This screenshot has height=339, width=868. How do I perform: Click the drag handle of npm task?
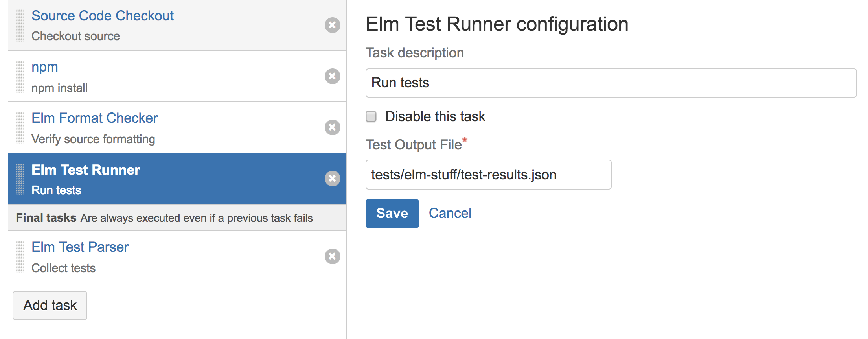click(20, 76)
